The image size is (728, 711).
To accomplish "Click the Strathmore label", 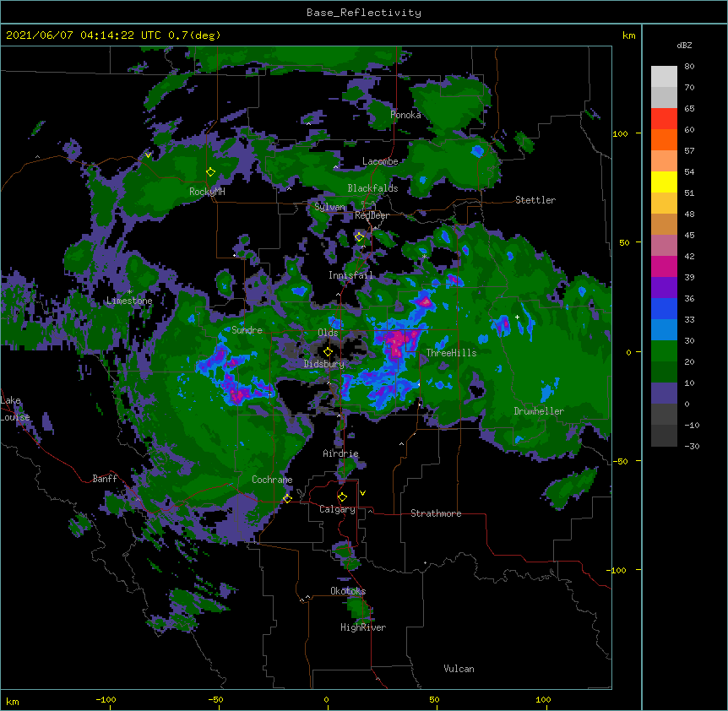I will click(436, 513).
